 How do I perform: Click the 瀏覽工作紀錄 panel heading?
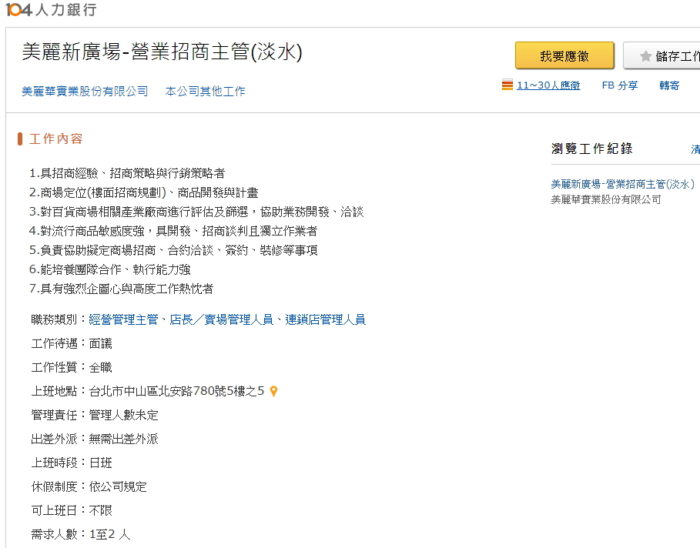coord(592,149)
